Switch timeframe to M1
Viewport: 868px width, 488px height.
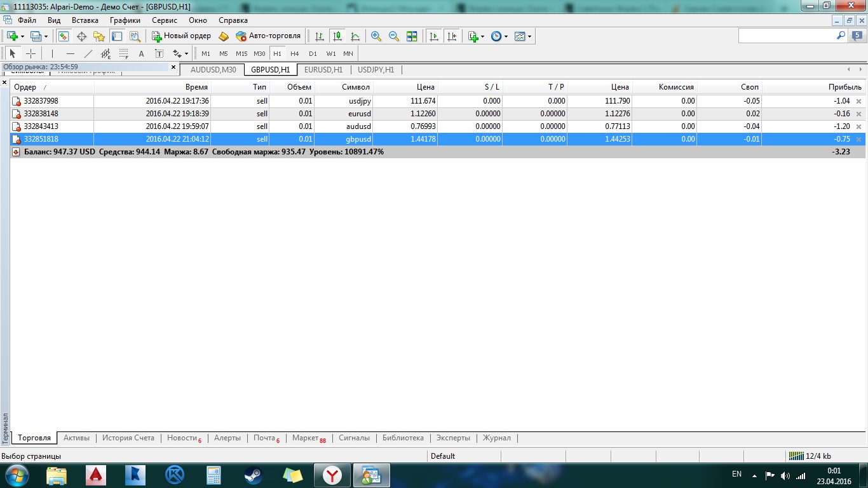[x=206, y=53]
